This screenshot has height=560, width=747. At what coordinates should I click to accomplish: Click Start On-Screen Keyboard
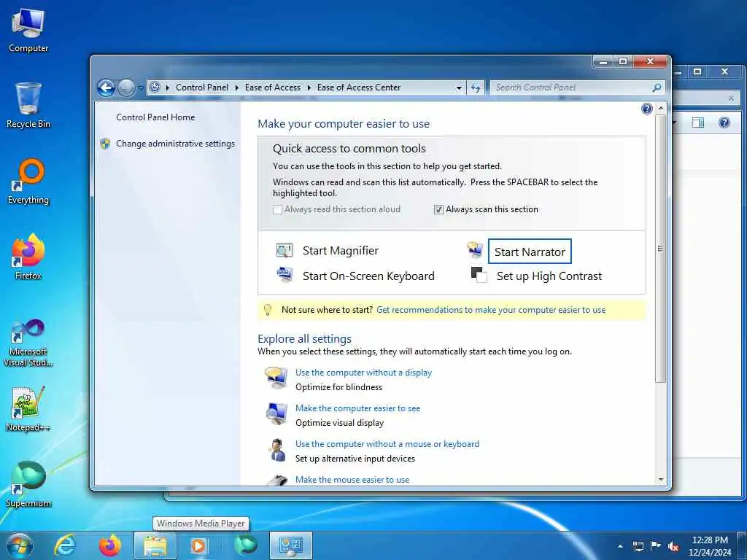coord(368,276)
